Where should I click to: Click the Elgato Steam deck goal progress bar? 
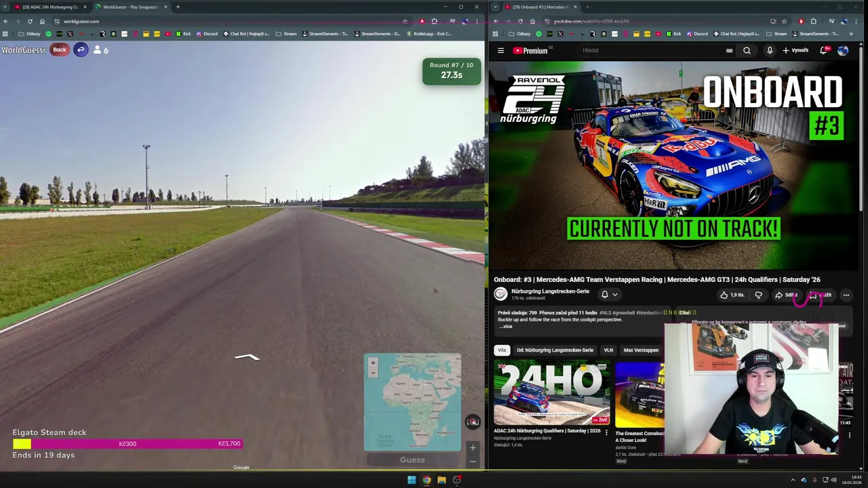point(127,443)
